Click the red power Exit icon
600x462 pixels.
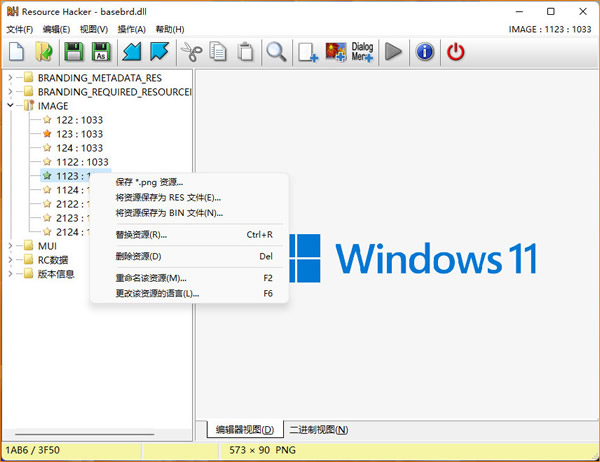coord(455,52)
